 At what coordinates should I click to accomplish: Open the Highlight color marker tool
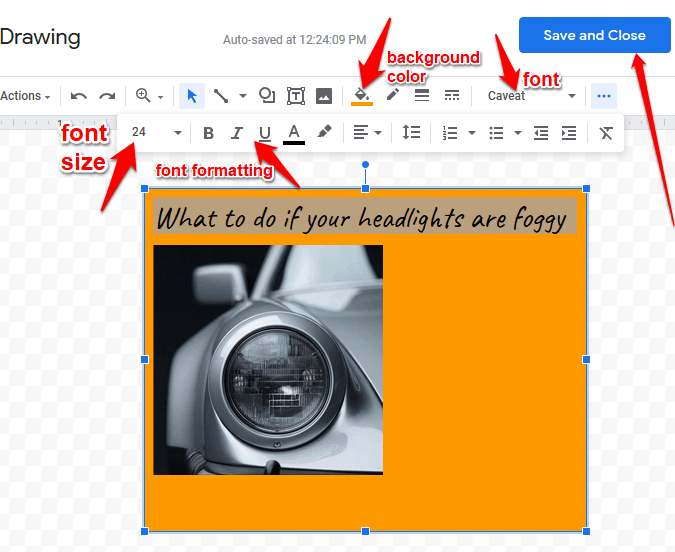pos(325,132)
